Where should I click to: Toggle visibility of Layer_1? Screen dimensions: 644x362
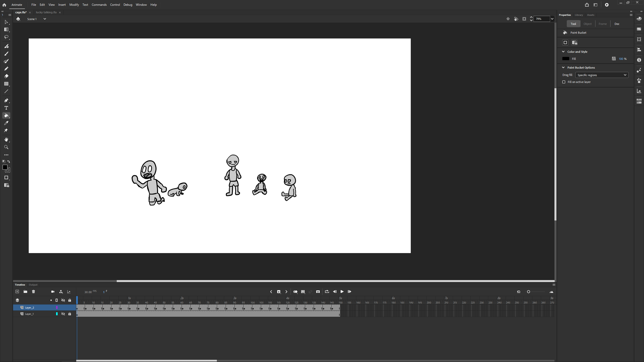tap(63, 314)
